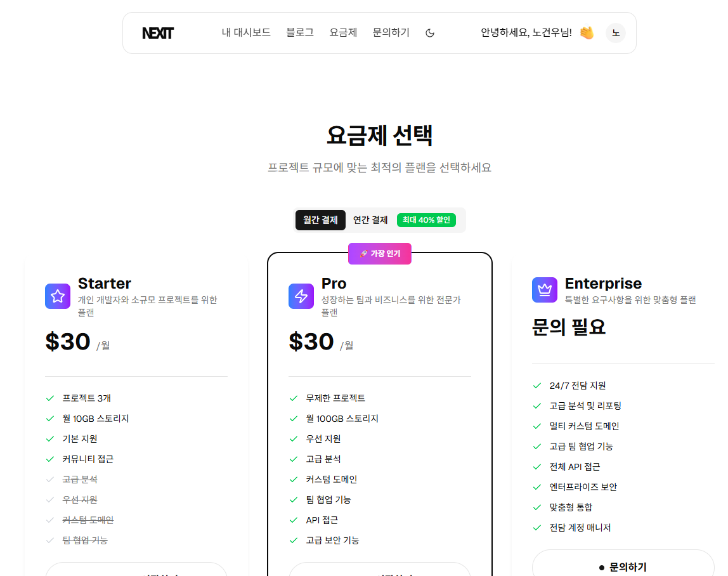Image resolution: width=728 pixels, height=576 pixels.
Task: Click the 가장 인기 rocket badge
Action: 380,254
